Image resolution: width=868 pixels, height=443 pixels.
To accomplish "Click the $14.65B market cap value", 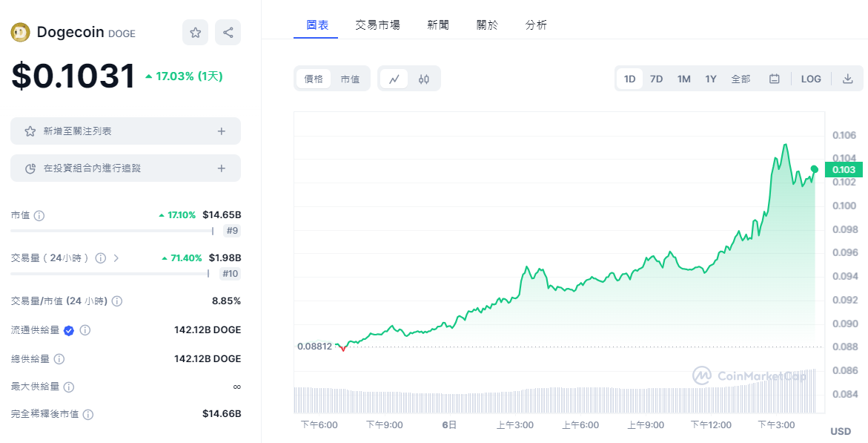I will point(222,215).
